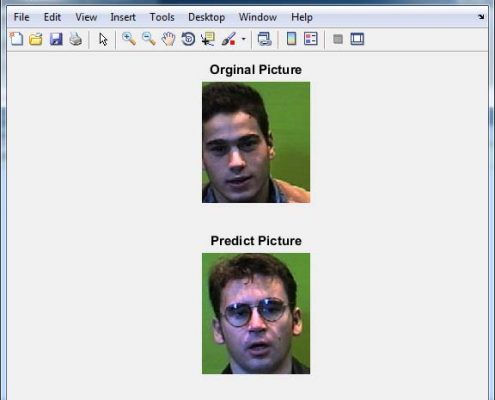Expand the Brush color dropdown arrow
The height and width of the screenshot is (400, 495).
coord(244,39)
